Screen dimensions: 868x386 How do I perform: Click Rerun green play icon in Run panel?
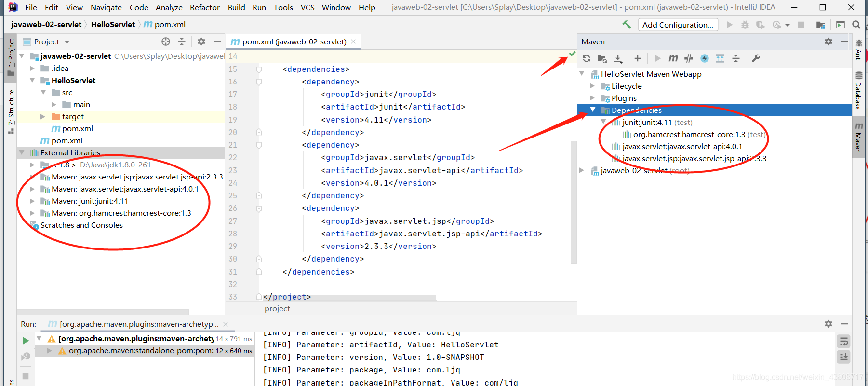tap(26, 341)
